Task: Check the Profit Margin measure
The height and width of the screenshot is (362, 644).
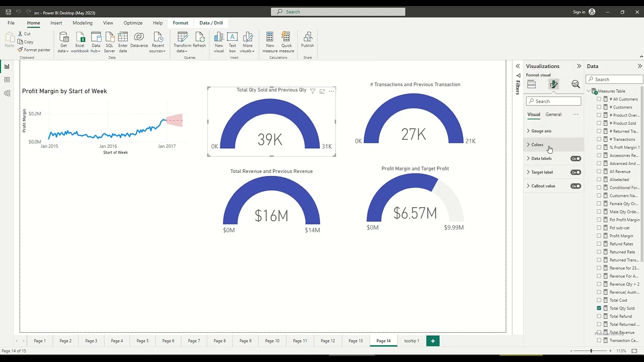Action: tap(599, 236)
